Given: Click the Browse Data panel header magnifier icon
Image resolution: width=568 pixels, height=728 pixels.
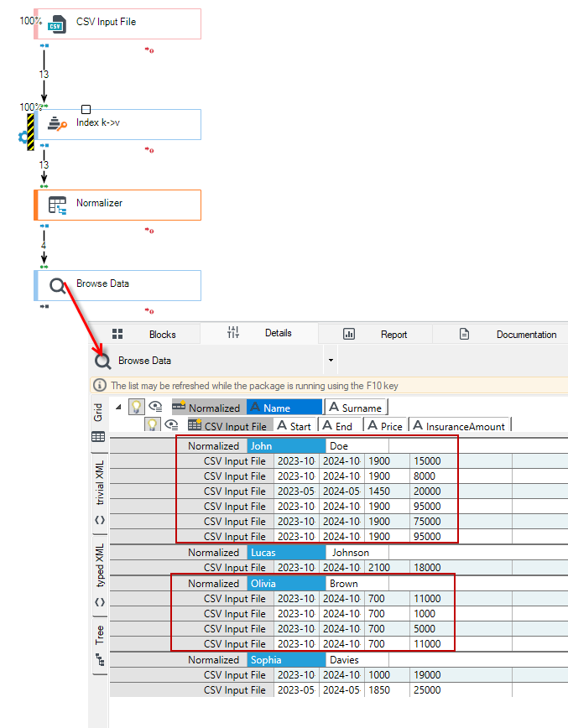Looking at the screenshot, I should pyautogui.click(x=102, y=361).
